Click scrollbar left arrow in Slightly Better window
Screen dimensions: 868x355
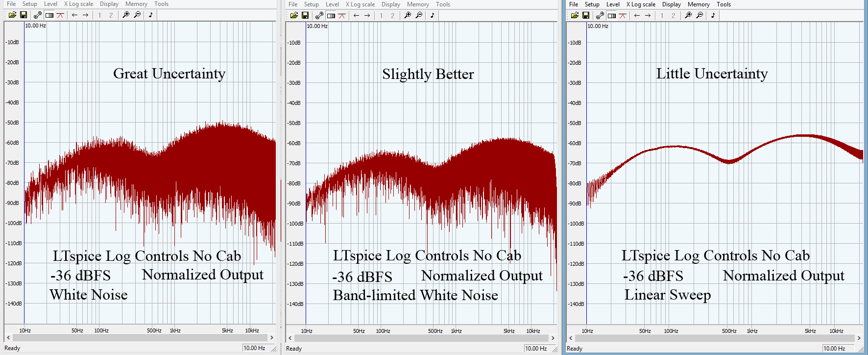[x=290, y=338]
